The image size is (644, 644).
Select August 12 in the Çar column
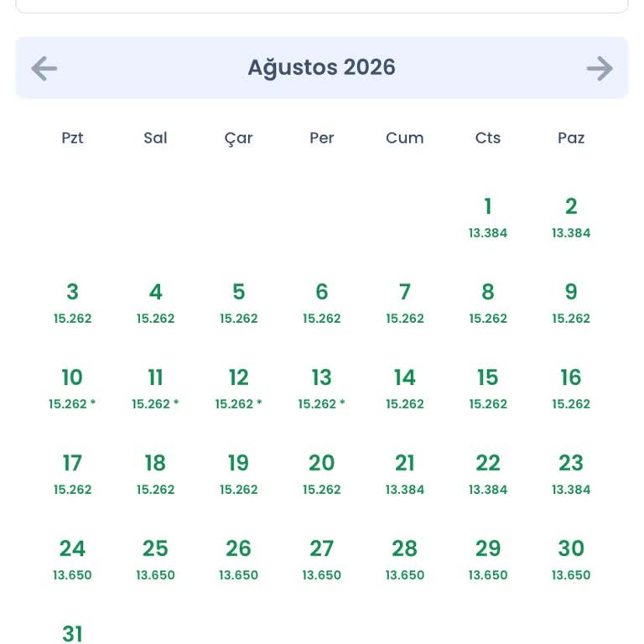pyautogui.click(x=239, y=388)
